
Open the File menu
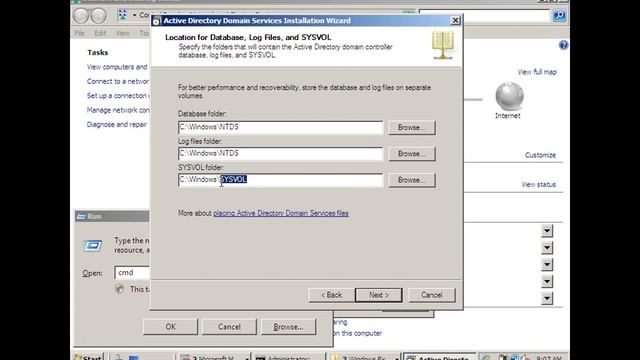click(80, 33)
